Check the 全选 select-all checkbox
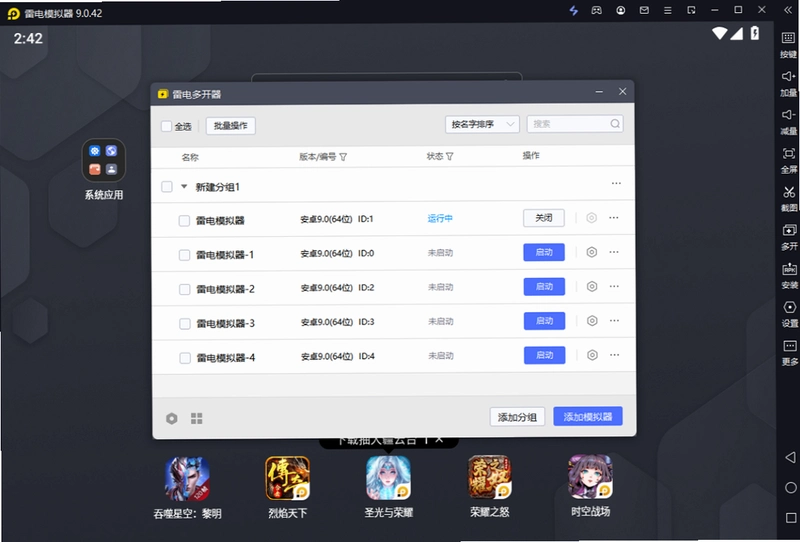The height and width of the screenshot is (542, 800). (x=166, y=126)
